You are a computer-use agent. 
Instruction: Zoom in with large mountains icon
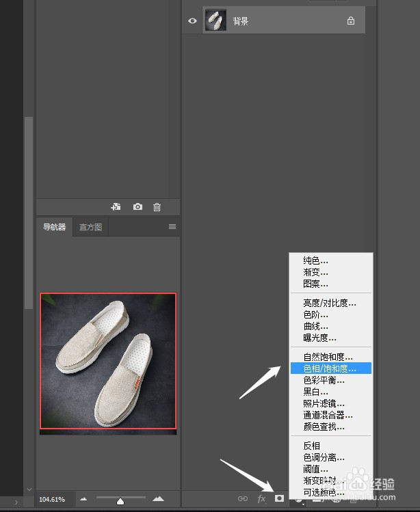point(158,498)
